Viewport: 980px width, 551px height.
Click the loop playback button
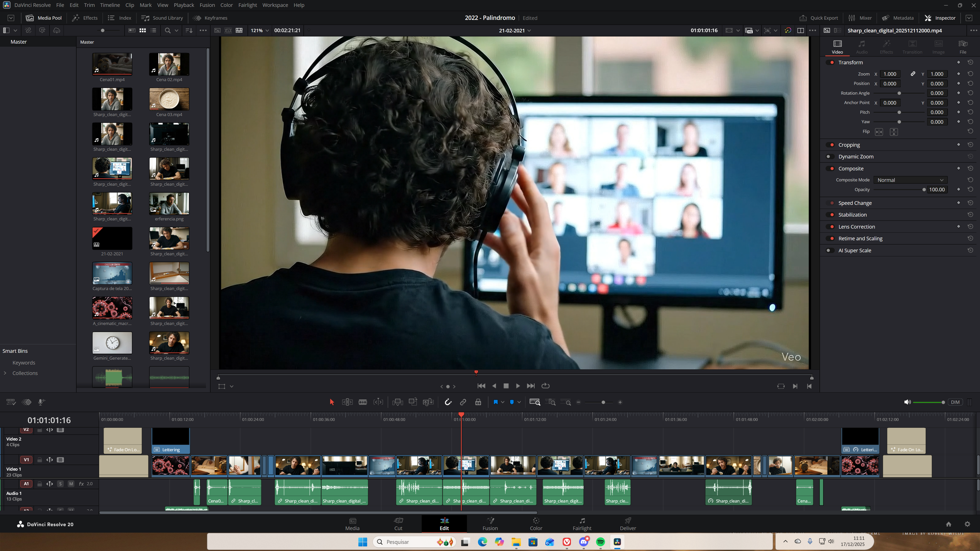pos(546,386)
